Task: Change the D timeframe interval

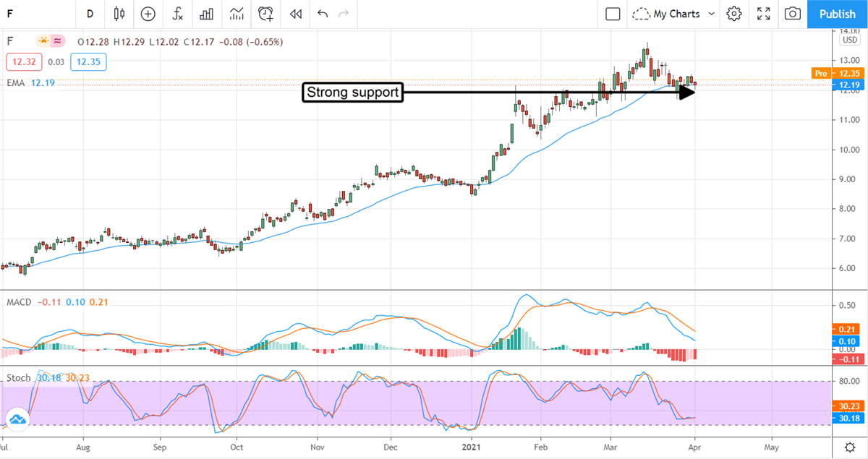Action: tap(90, 14)
